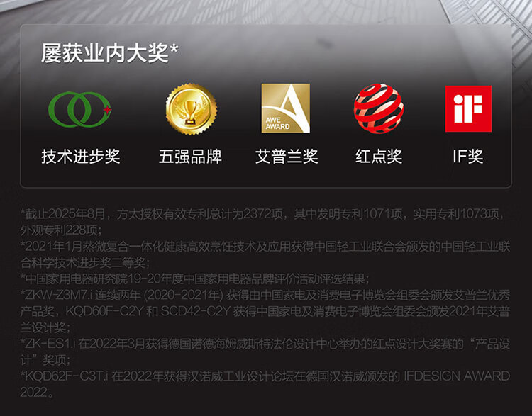Select the 五强品牌 label
The width and height of the screenshot is (532, 416).
pos(190,157)
